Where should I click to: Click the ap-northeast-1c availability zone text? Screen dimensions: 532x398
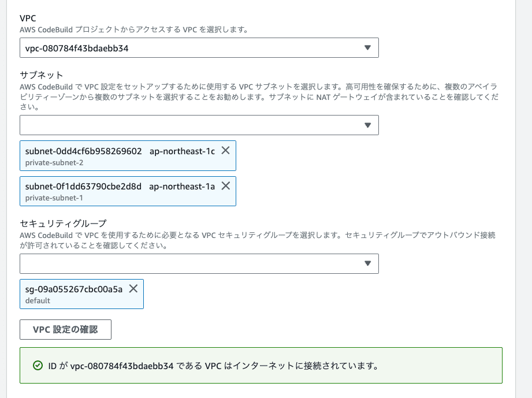click(x=182, y=151)
